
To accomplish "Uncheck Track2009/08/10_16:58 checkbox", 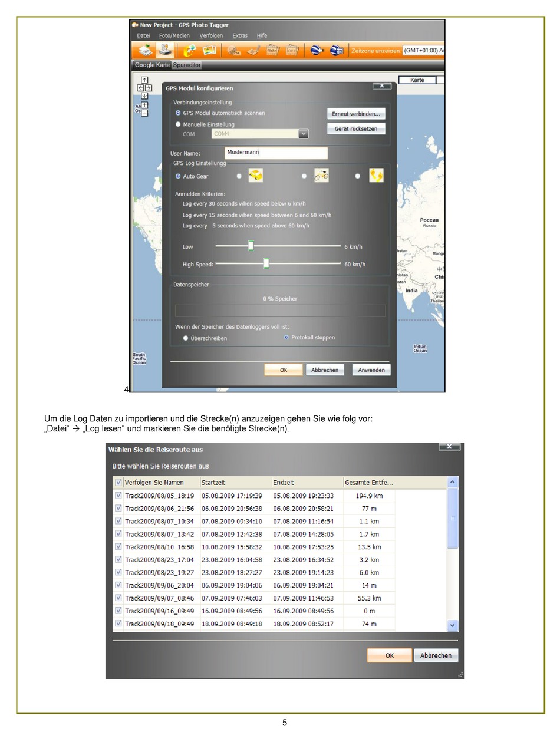I will click(118, 546).
